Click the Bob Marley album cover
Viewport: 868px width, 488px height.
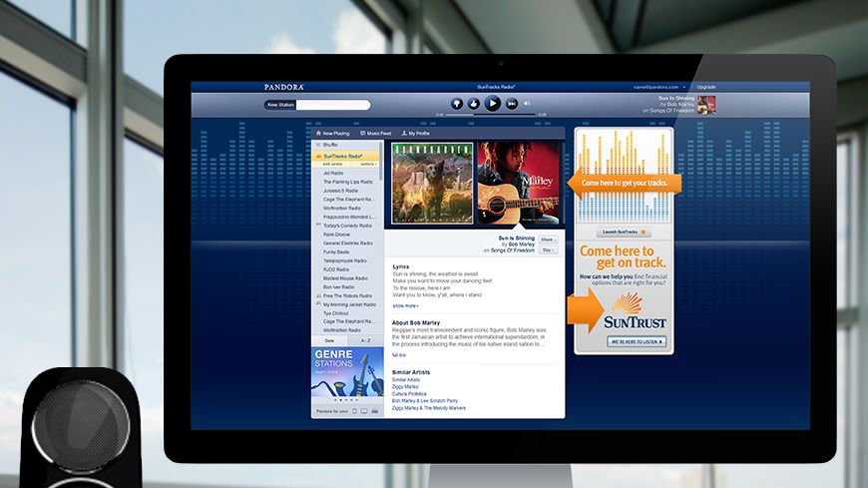[519, 184]
